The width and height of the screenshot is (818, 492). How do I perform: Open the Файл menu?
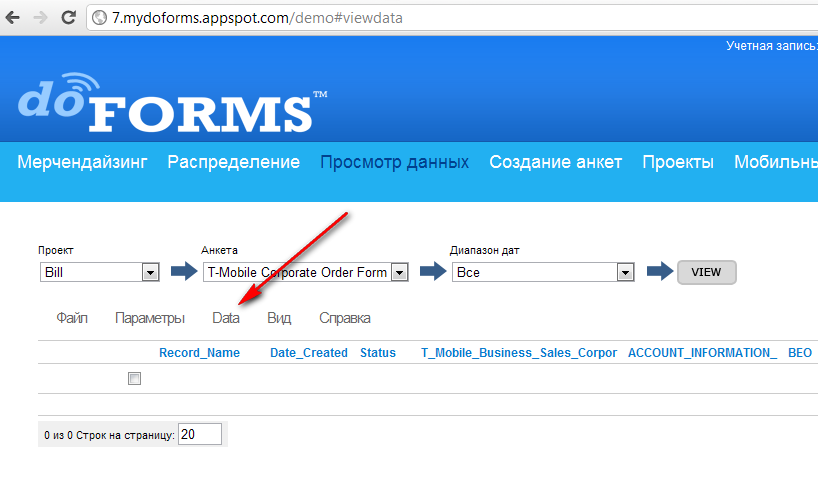point(71,318)
